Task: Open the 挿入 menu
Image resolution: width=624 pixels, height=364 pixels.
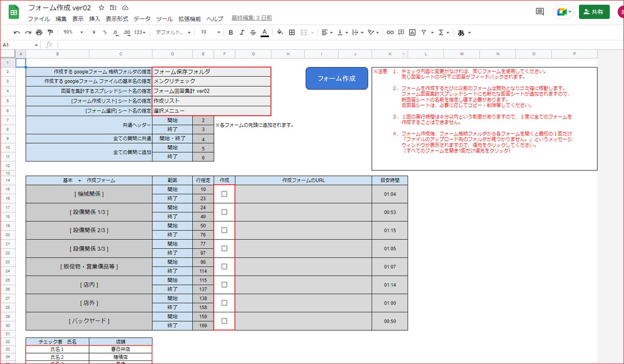Action: (95, 19)
